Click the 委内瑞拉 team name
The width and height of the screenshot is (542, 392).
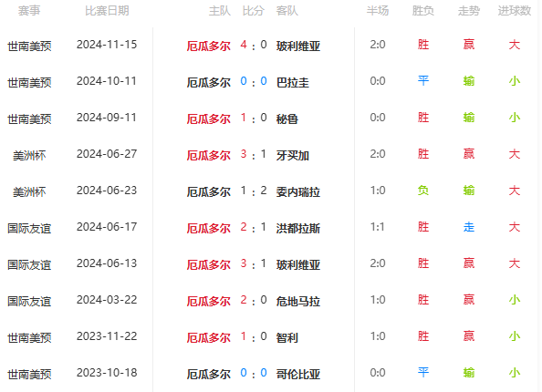pos(298,191)
